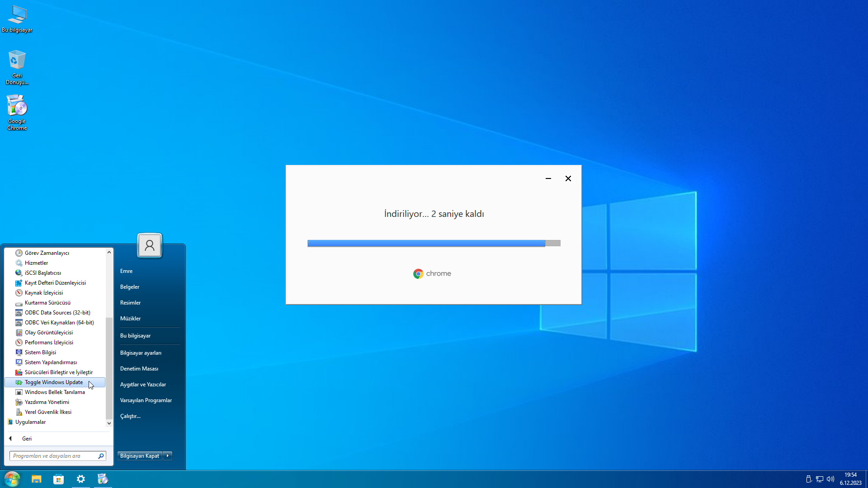Open Hizmetler gear icon entry

[x=55, y=263]
